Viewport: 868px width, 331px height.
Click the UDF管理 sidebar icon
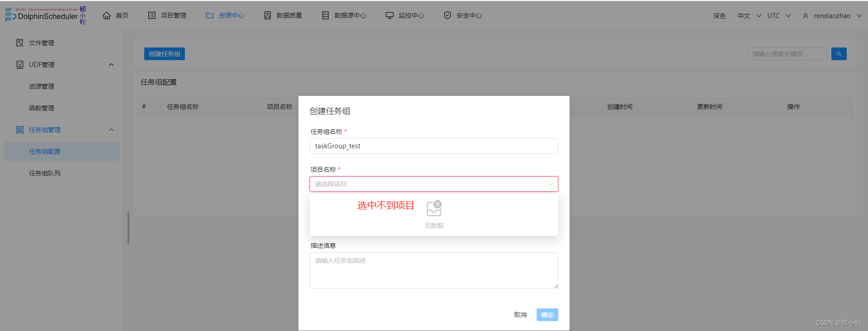coord(20,65)
